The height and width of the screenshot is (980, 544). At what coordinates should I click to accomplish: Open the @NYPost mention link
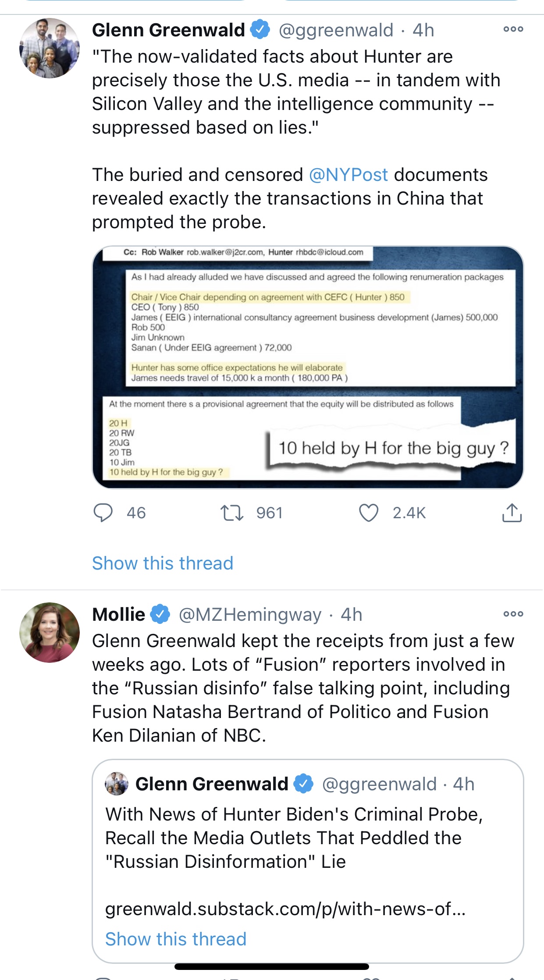click(x=348, y=175)
